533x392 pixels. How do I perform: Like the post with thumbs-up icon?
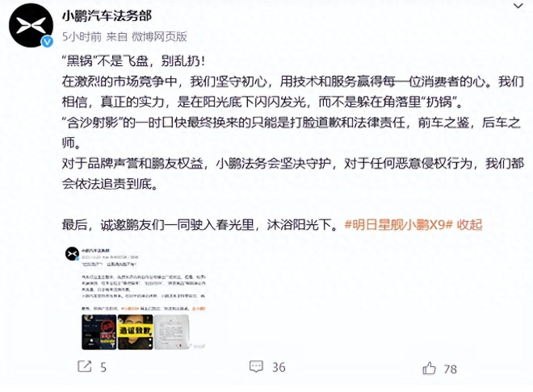pyautogui.click(x=429, y=368)
